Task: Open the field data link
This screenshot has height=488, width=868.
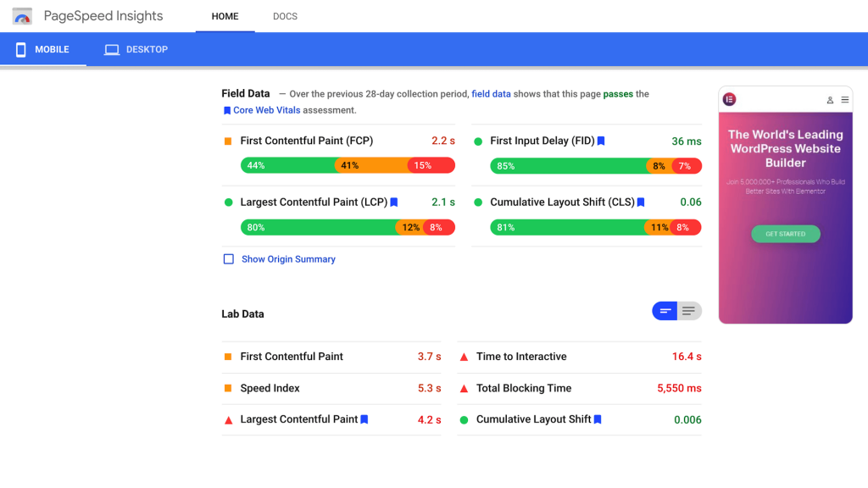Action: [491, 94]
